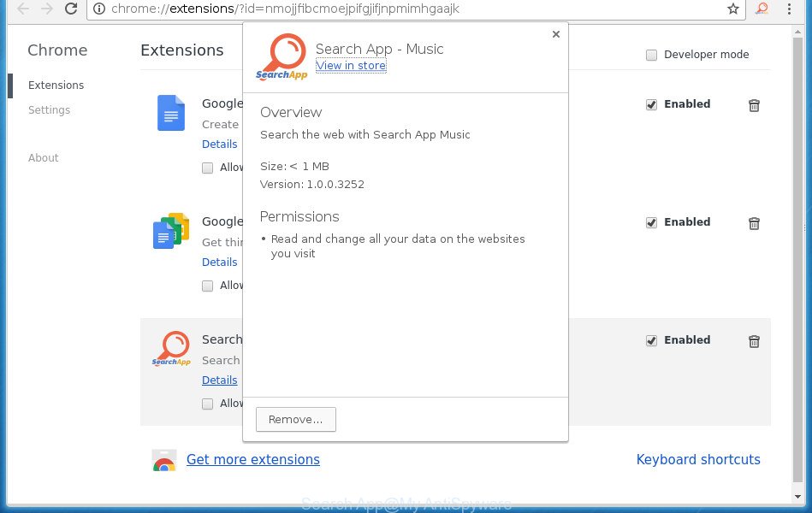Click the vertical scrollbar thumb
The height and width of the screenshot is (513, 812).
(798, 259)
